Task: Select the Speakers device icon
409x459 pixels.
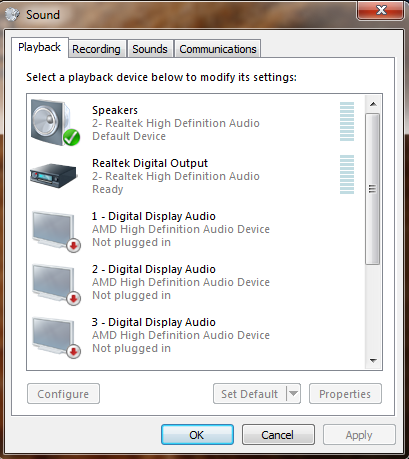Action: coord(56,123)
